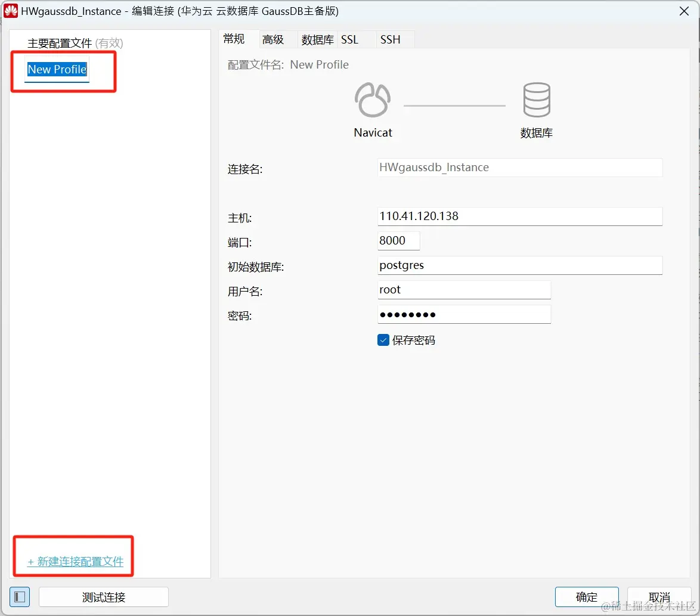Click the 连接名 field HWgaussdb_Instance
Image resolution: width=700 pixels, height=616 pixels.
pyautogui.click(x=520, y=168)
